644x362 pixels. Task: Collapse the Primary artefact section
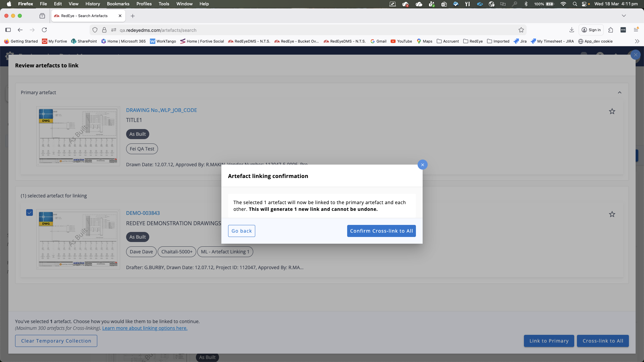point(620,93)
